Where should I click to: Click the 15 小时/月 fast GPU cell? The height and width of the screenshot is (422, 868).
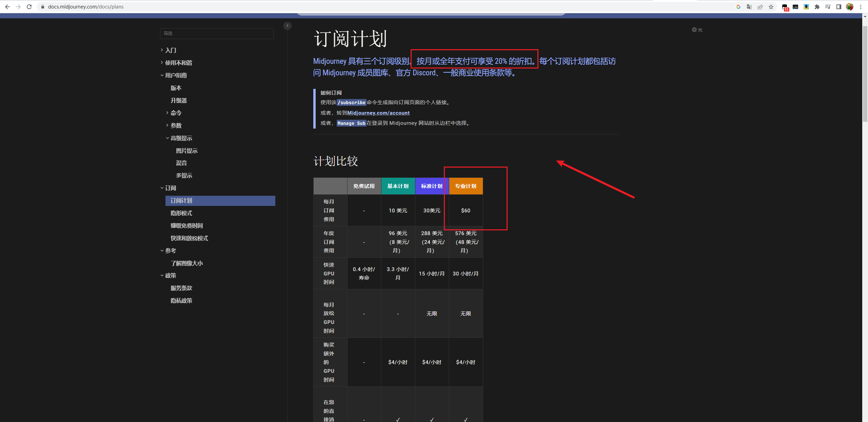point(432,273)
